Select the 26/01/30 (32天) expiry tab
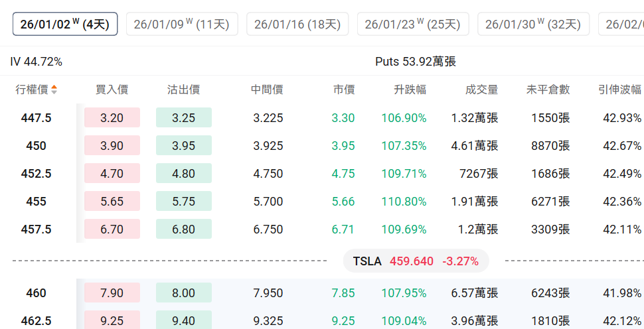This screenshot has width=644, height=329. coord(533,25)
